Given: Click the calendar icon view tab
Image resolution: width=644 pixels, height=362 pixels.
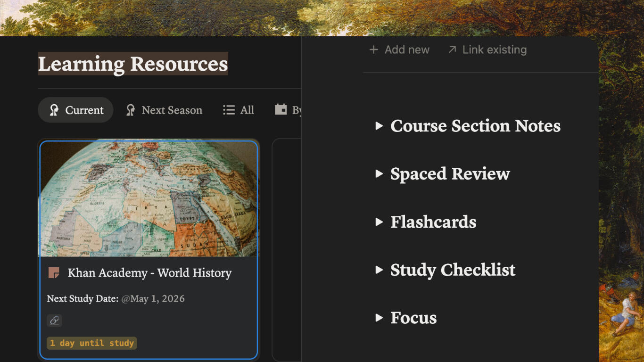Looking at the screenshot, I should [x=281, y=110].
